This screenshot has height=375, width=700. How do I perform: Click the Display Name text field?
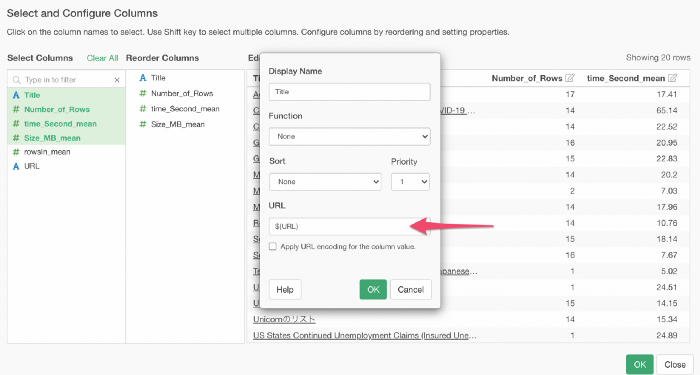[x=350, y=92]
